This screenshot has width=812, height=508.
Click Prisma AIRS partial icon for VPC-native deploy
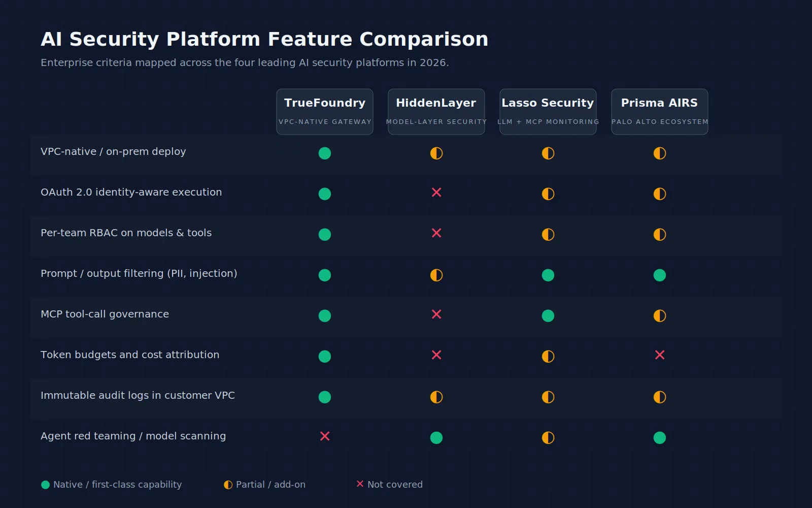[660, 153]
